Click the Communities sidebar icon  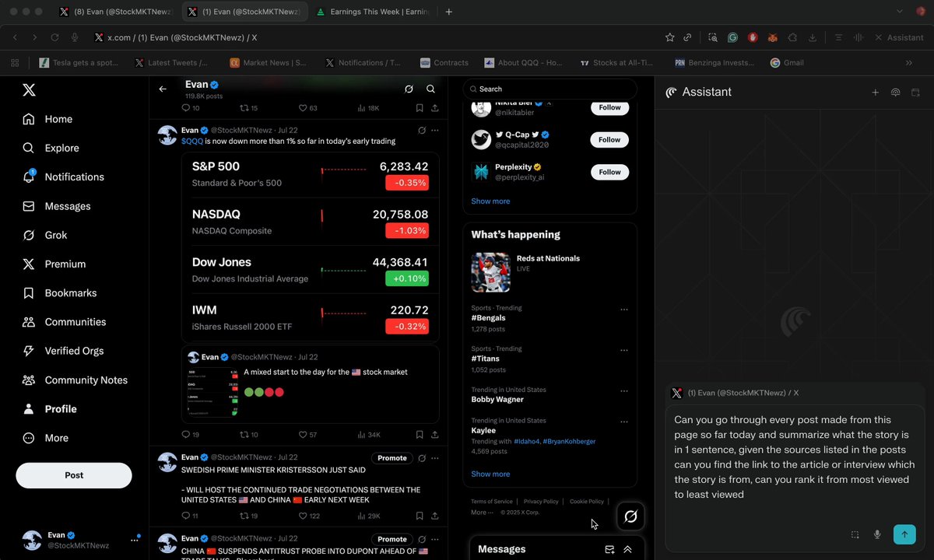click(x=29, y=322)
